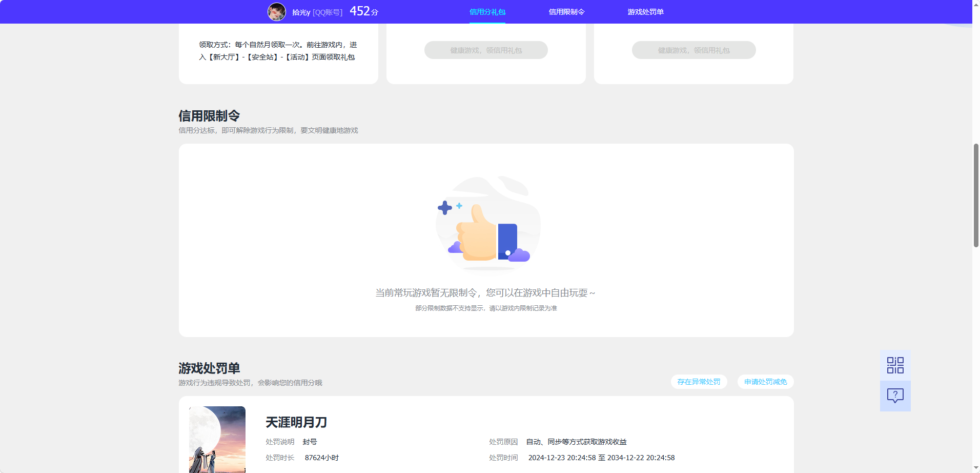This screenshot has height=473, width=980.
Task: Click the 处罚时间 label
Action: point(503,458)
